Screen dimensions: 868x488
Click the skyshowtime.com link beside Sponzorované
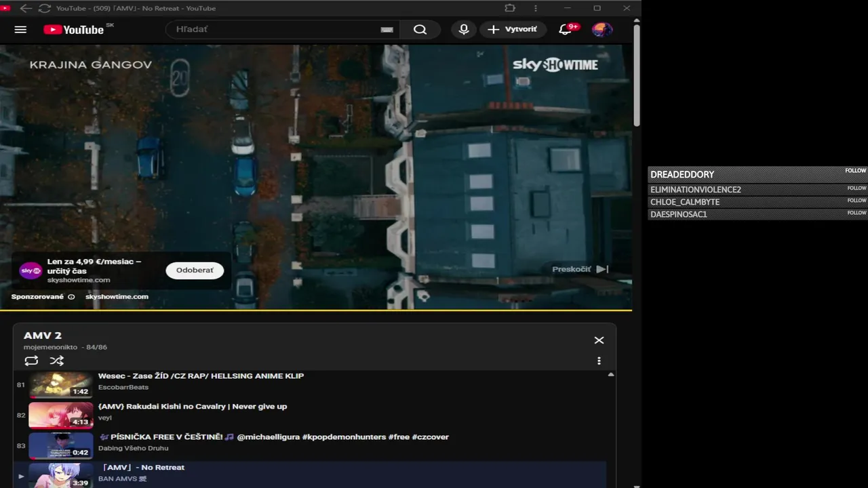click(x=117, y=297)
